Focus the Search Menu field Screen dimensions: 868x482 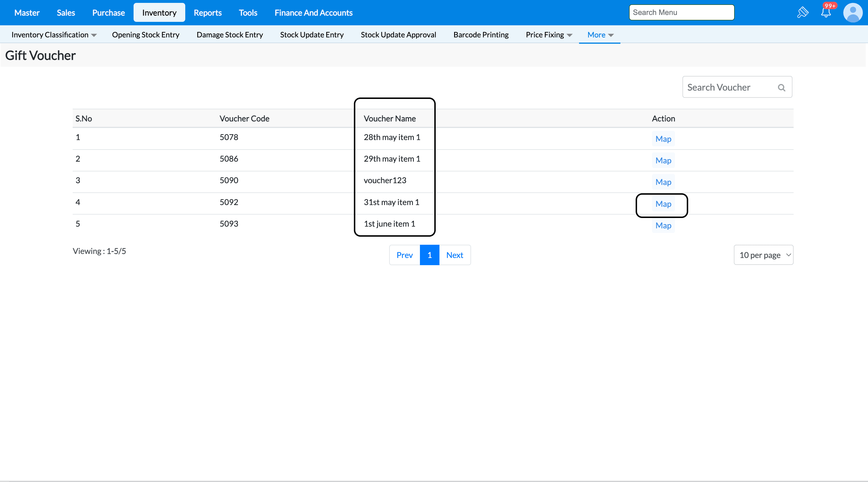[x=681, y=12]
